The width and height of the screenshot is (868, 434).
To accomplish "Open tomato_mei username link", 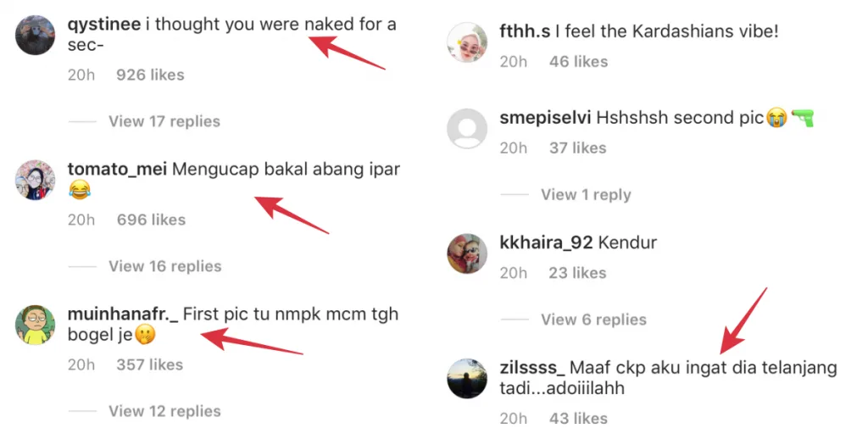I will (x=118, y=170).
